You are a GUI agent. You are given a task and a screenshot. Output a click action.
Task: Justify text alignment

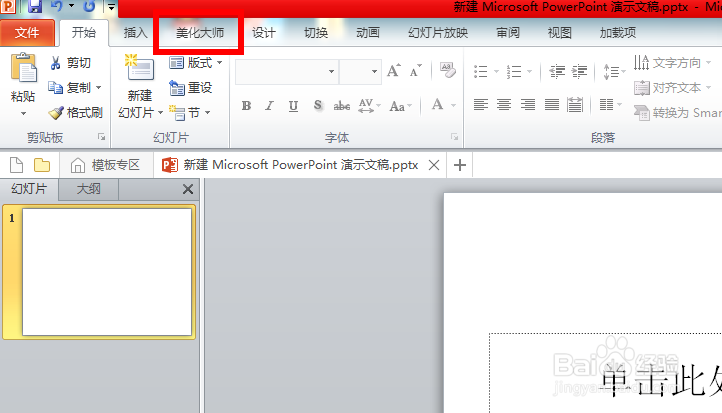[552, 105]
